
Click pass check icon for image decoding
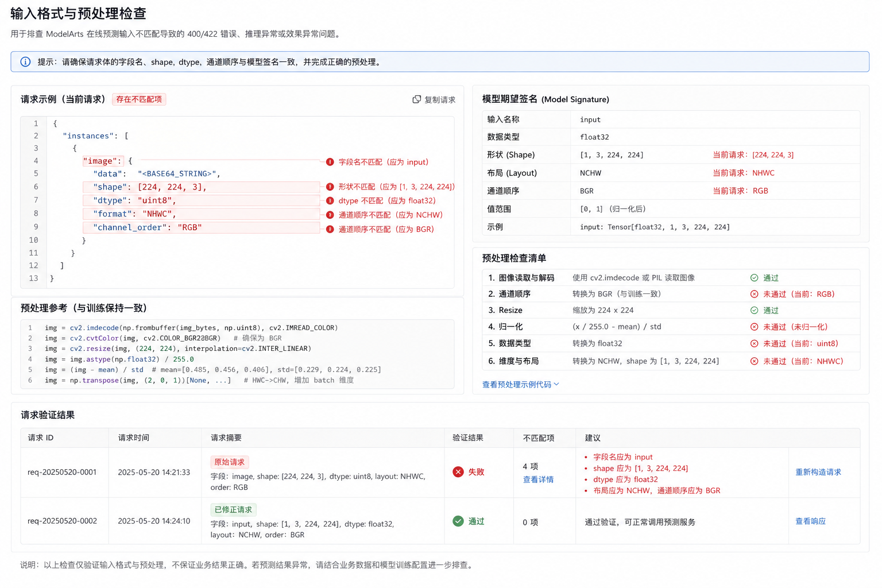[755, 278]
